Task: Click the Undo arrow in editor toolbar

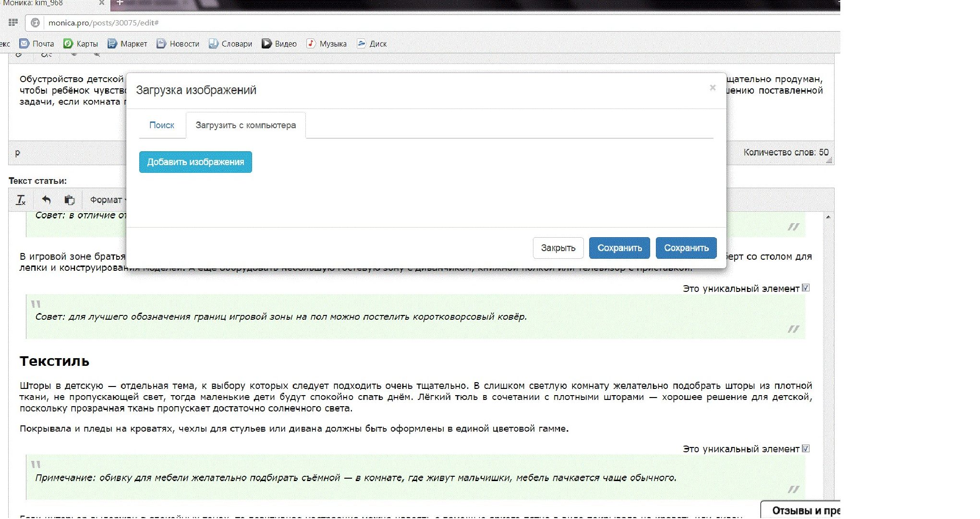Action: (46, 200)
